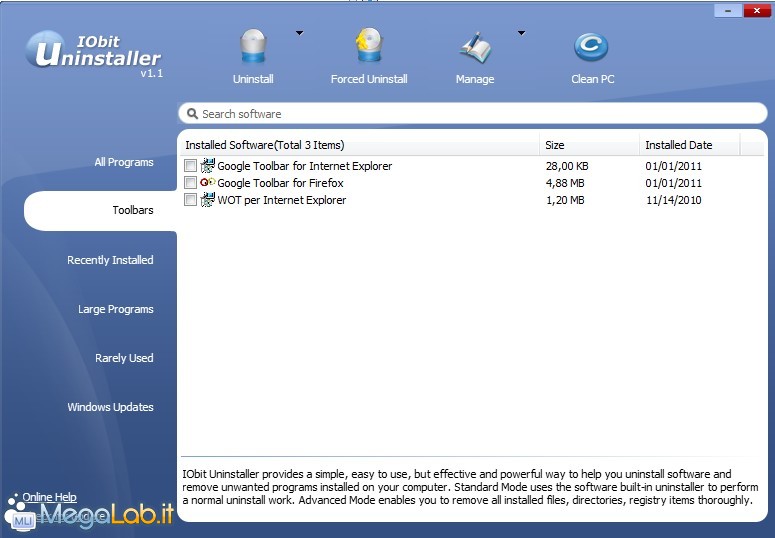Viewport: 775px width, 538px height.
Task: Open the Manage dropdown arrow
Action: click(x=521, y=33)
